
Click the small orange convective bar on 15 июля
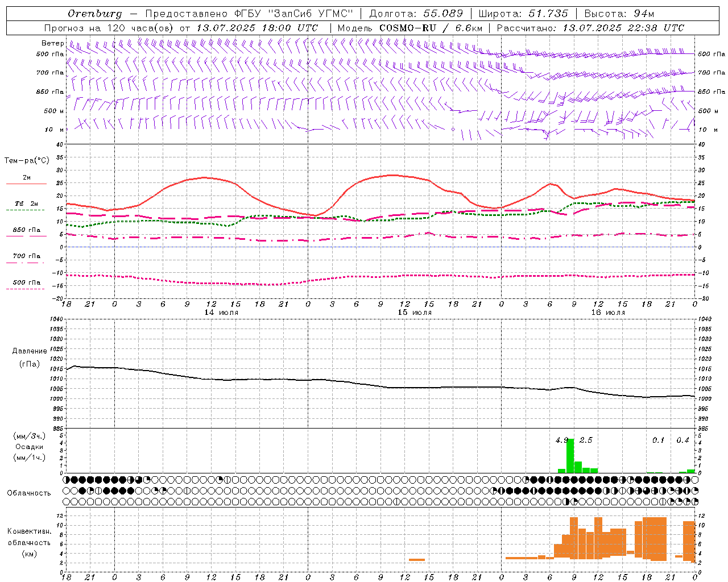pyautogui.click(x=417, y=560)
